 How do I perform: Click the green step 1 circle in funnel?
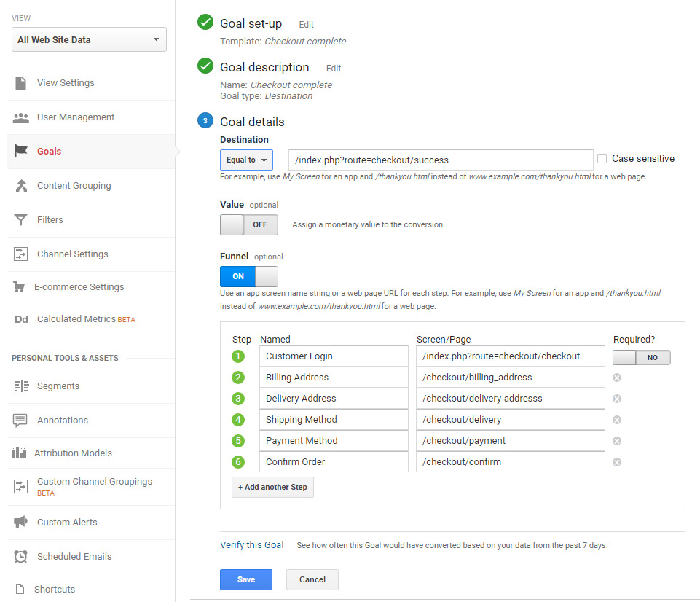point(238,356)
